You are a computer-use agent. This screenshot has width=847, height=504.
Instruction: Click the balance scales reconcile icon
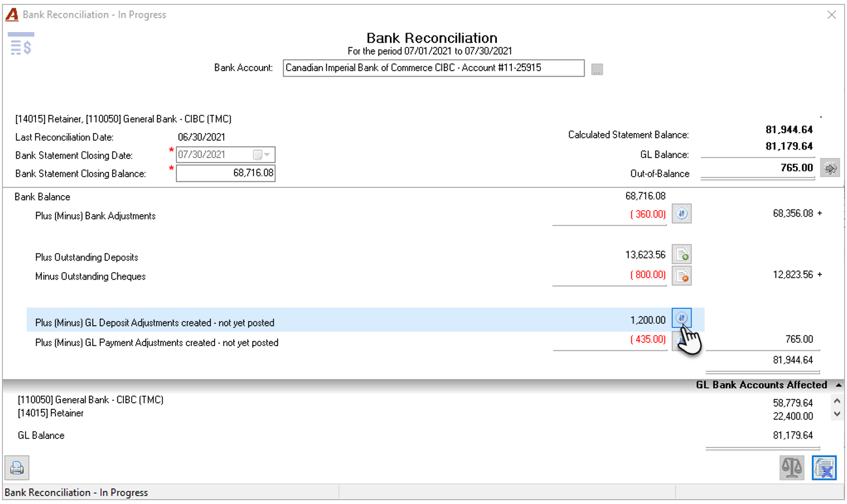(792, 467)
